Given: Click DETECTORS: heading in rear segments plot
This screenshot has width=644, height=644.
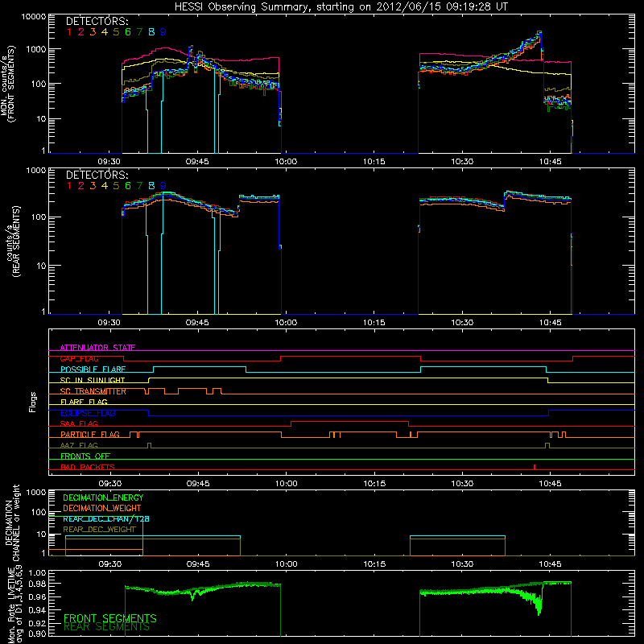Looking at the screenshot, I should (97, 175).
